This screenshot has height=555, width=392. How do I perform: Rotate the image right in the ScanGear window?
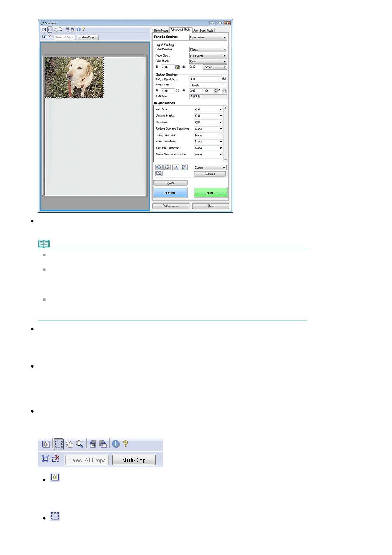pyautogui.click(x=72, y=29)
